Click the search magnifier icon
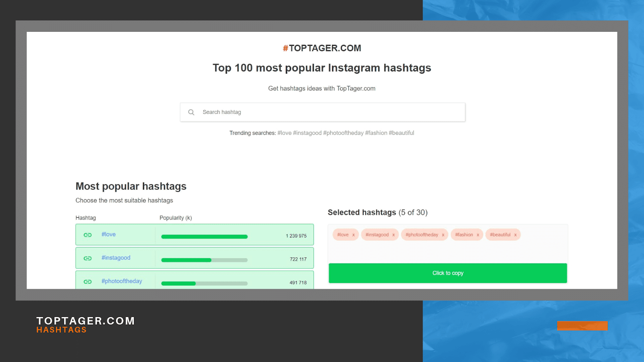The width and height of the screenshot is (644, 362). coord(191,112)
